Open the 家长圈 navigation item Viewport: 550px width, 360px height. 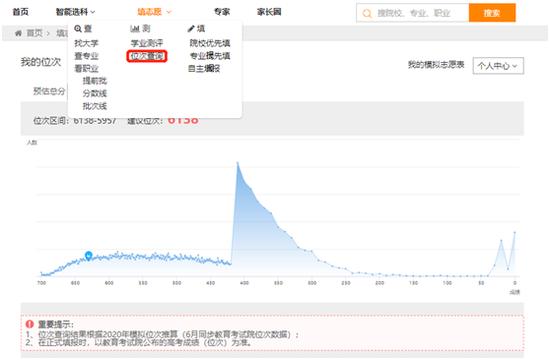click(x=269, y=12)
